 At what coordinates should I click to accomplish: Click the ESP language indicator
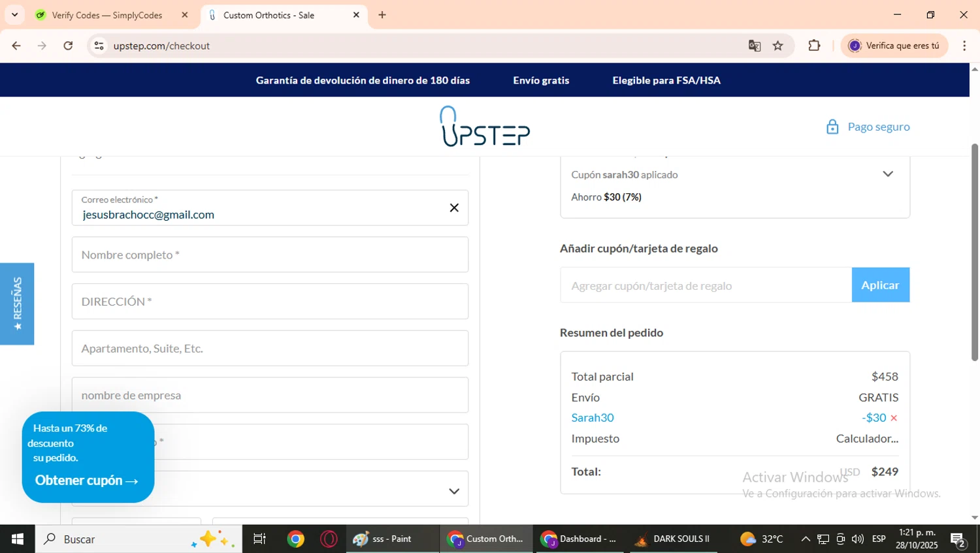[879, 539]
